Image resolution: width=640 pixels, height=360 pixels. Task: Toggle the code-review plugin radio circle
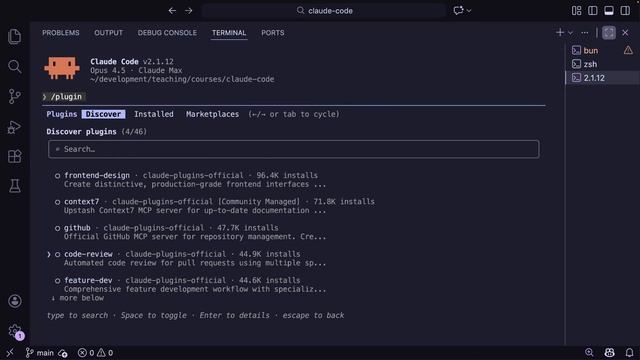click(x=58, y=254)
